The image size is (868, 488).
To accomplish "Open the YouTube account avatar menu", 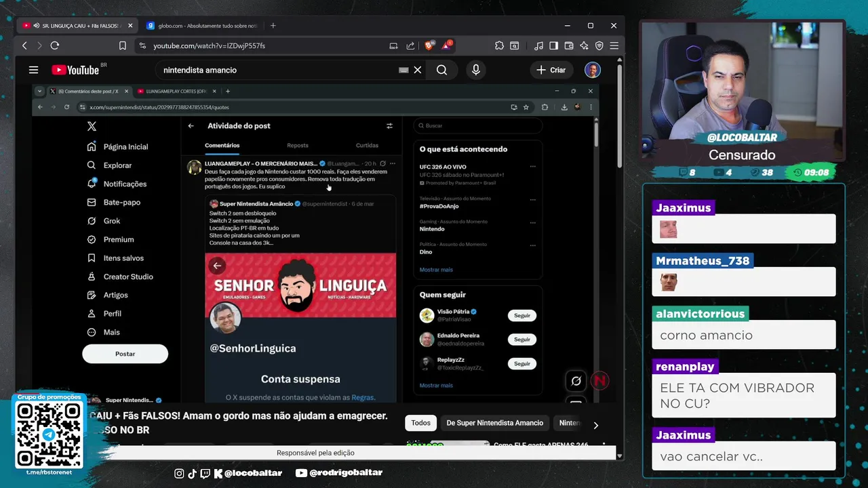I will (x=593, y=70).
